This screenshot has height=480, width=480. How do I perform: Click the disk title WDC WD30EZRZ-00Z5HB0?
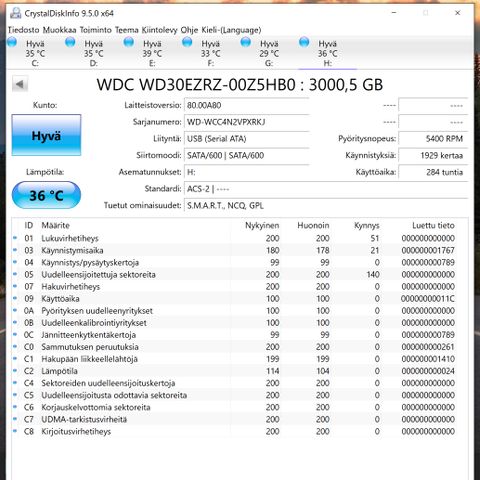pos(196,85)
